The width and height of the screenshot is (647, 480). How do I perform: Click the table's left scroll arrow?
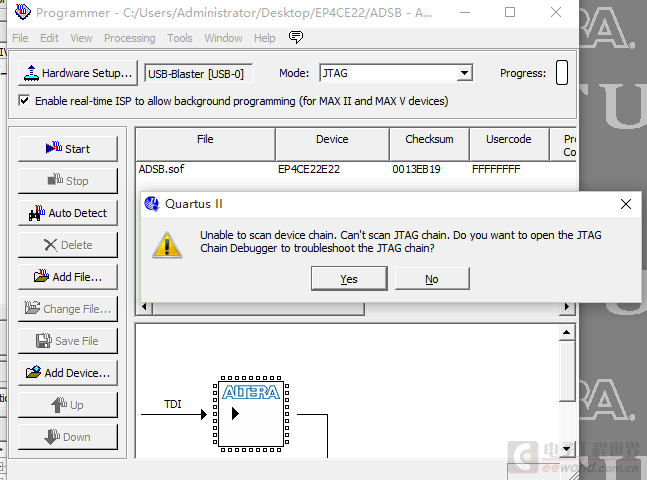(144, 307)
